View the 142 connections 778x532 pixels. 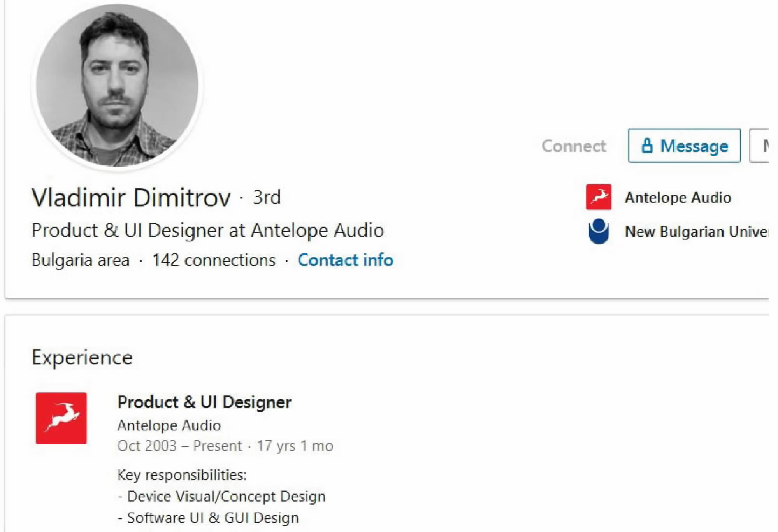(x=214, y=260)
